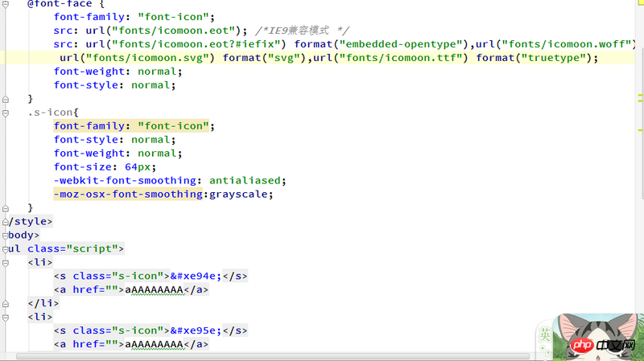Click the &#xe94e; entity code
Image resolution: width=644 pixels, height=361 pixels.
(x=196, y=276)
